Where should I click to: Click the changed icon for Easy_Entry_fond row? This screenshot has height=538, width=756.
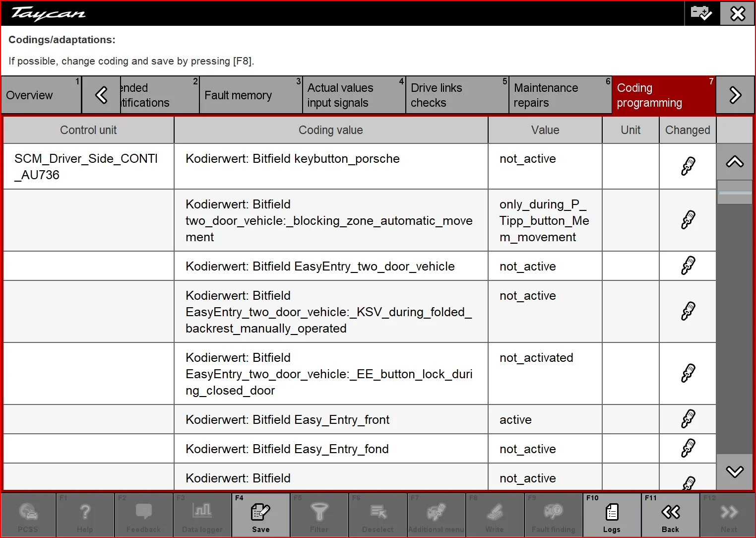click(x=688, y=448)
